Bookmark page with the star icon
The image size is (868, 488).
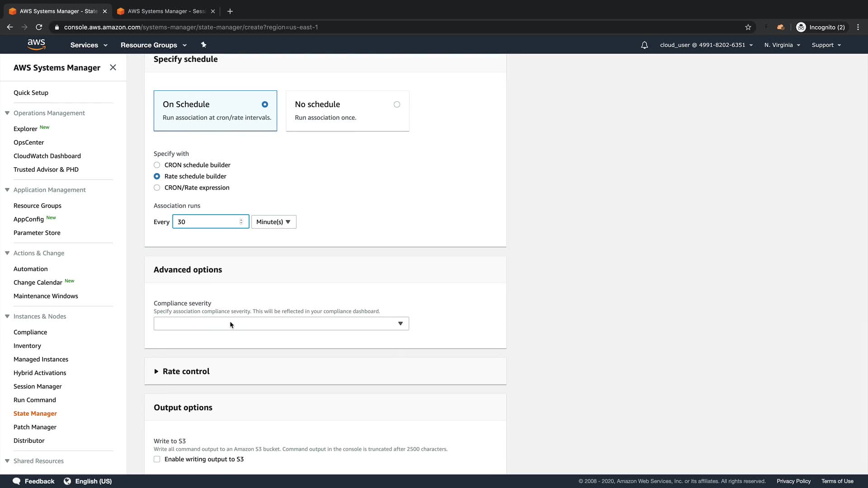pos(748,27)
